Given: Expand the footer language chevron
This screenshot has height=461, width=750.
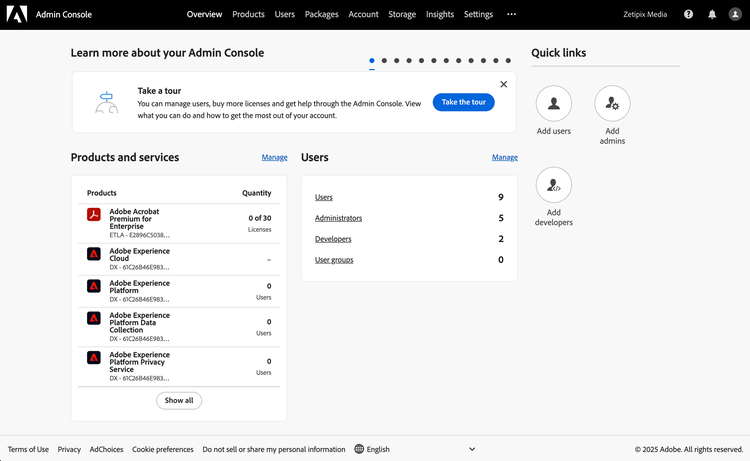Looking at the screenshot, I should click(x=472, y=449).
